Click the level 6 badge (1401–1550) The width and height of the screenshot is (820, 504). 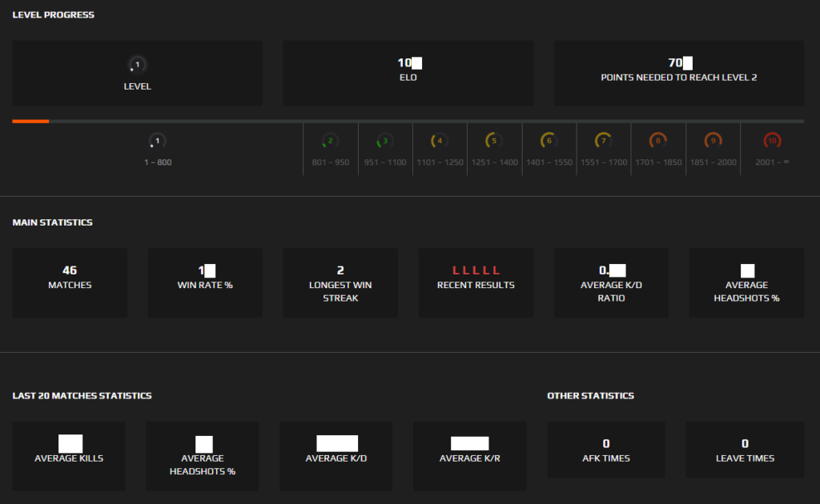549,140
